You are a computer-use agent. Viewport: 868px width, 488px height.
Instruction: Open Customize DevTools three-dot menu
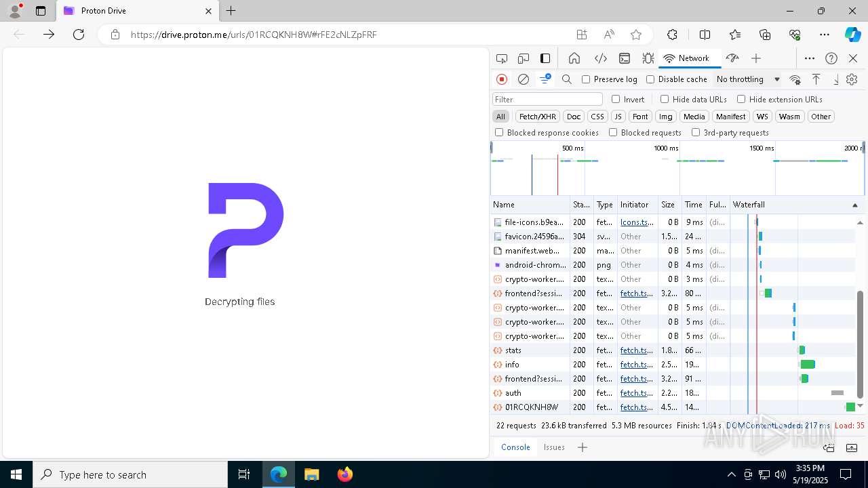click(x=810, y=58)
